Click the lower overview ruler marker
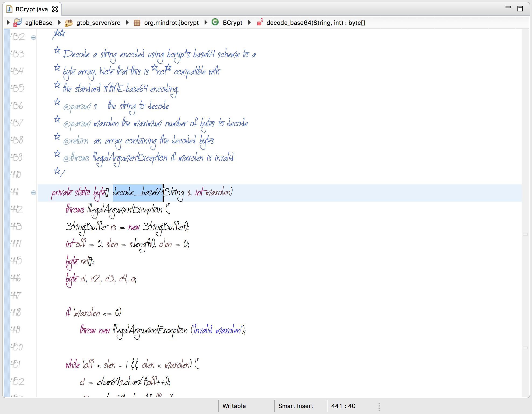The width and height of the screenshot is (532, 414). tap(525, 348)
